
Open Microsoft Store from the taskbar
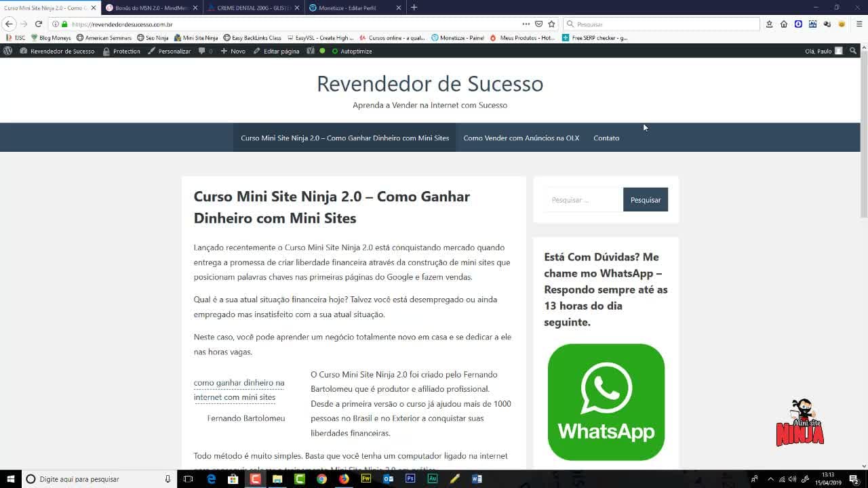[x=233, y=479]
